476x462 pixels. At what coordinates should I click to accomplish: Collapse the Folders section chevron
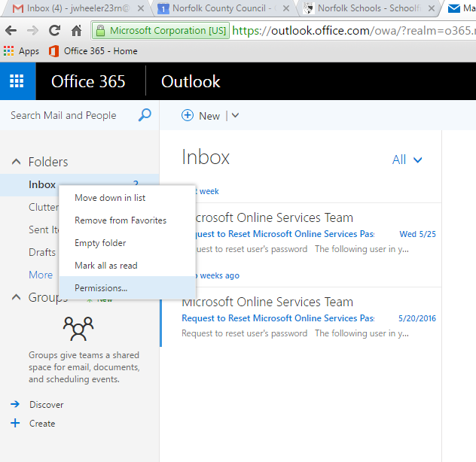[16, 162]
